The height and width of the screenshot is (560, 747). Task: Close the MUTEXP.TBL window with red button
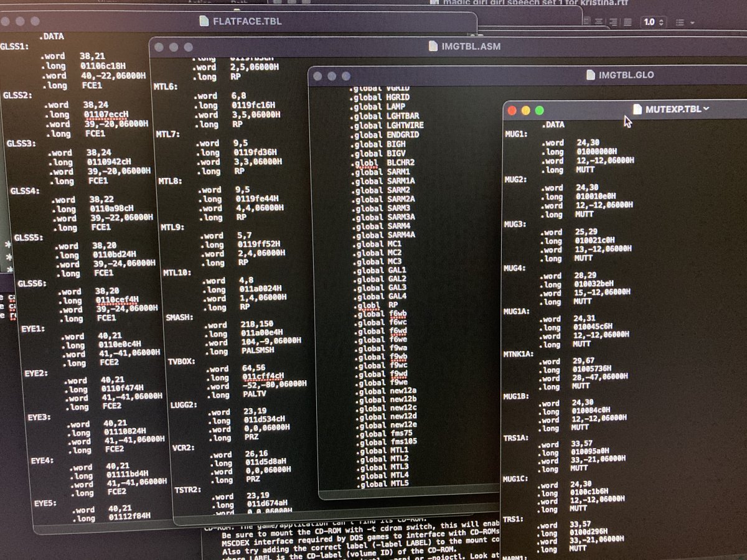[513, 111]
